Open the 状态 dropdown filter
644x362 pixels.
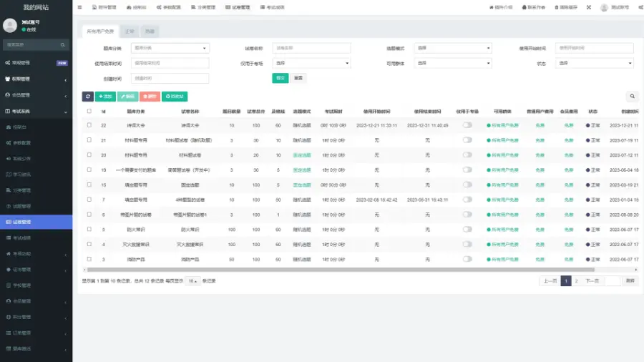click(x=595, y=63)
